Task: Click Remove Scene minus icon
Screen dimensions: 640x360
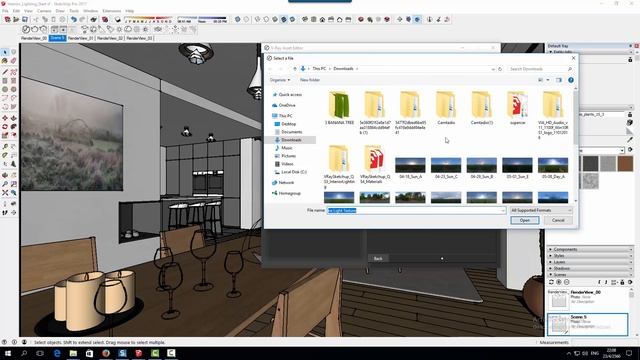Action: pos(567,282)
